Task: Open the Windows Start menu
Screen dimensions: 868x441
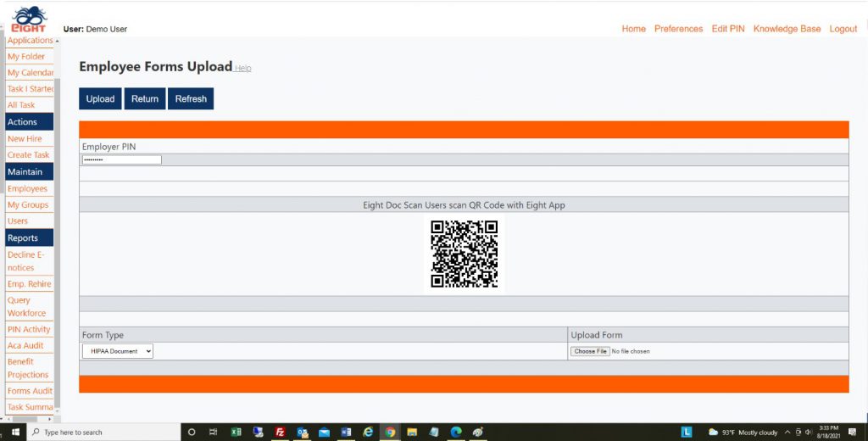Action: [x=15, y=433]
